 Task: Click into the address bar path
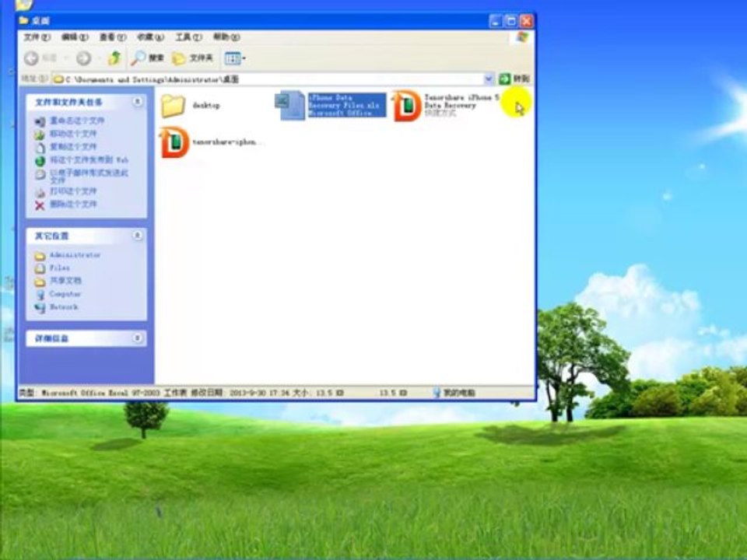click(269, 79)
